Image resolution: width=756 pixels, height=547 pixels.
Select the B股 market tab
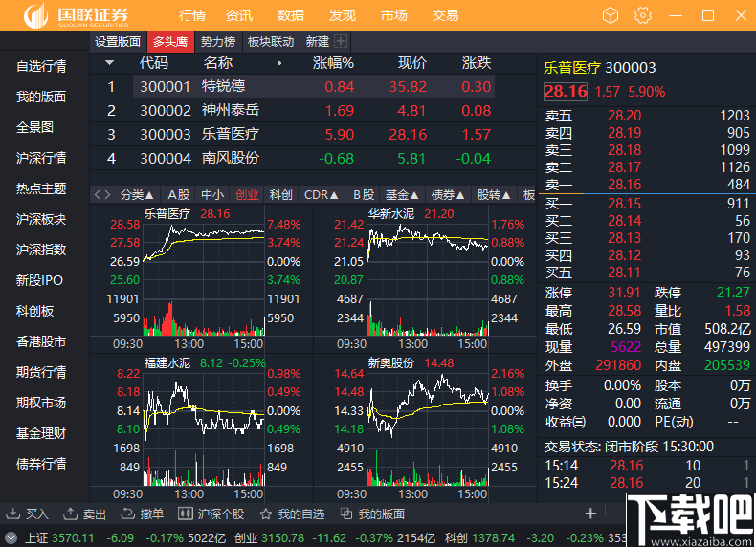[x=363, y=195]
